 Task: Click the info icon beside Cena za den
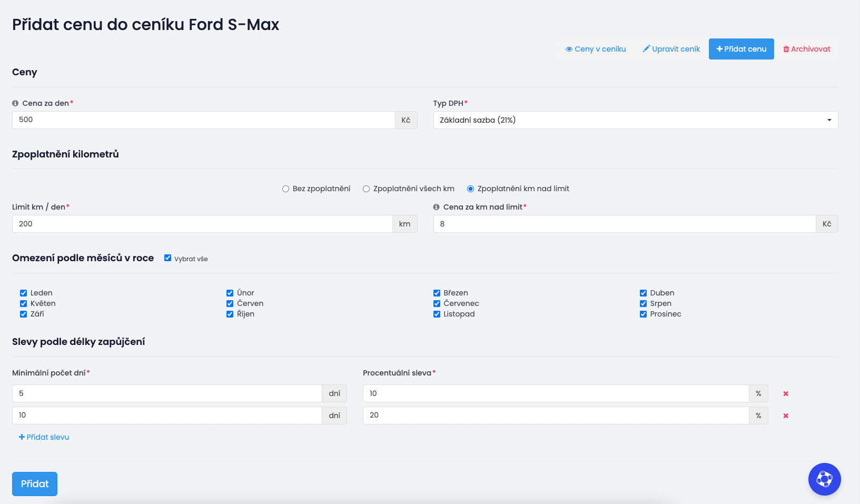tap(15, 103)
